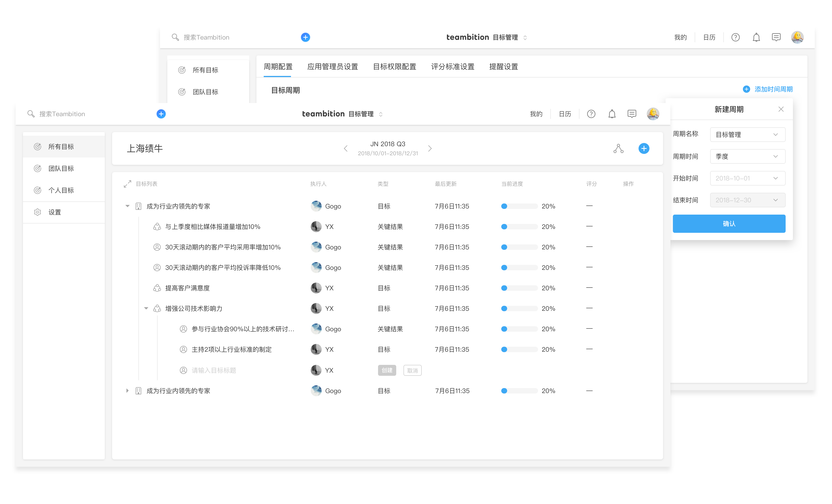The height and width of the screenshot is (504, 832).
Task: Click the blue plus in the back window header
Action: (305, 38)
